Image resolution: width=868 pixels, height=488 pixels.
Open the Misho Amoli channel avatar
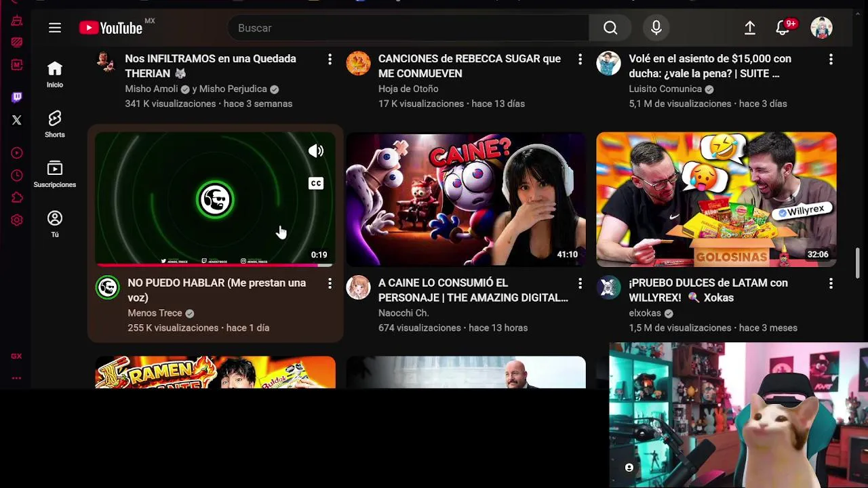click(106, 62)
